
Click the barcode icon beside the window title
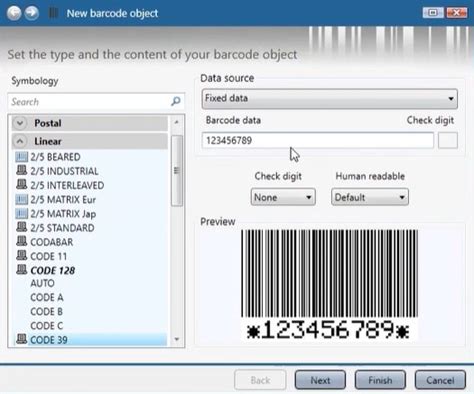53,13
